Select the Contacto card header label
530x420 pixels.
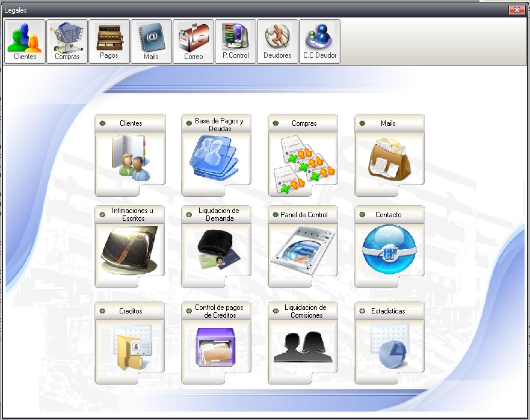pyautogui.click(x=389, y=215)
